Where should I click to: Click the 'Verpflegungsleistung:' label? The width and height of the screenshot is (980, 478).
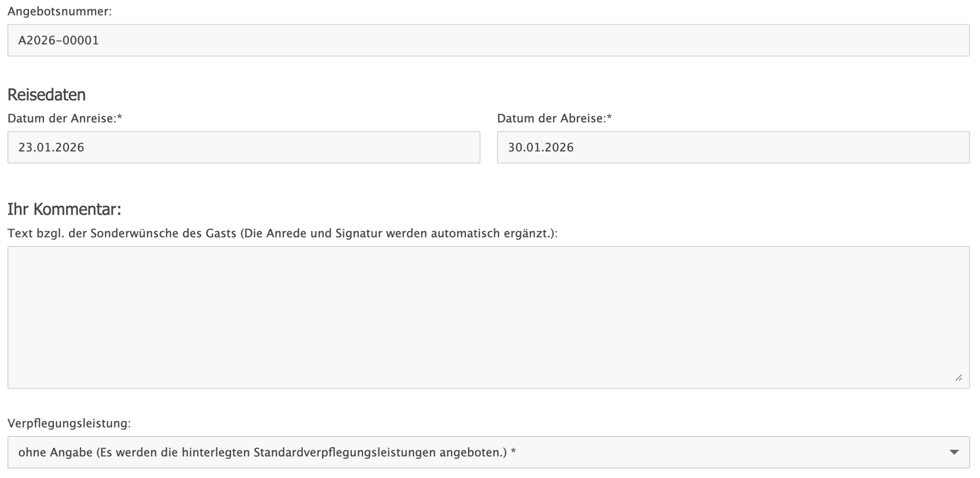pos(69,423)
